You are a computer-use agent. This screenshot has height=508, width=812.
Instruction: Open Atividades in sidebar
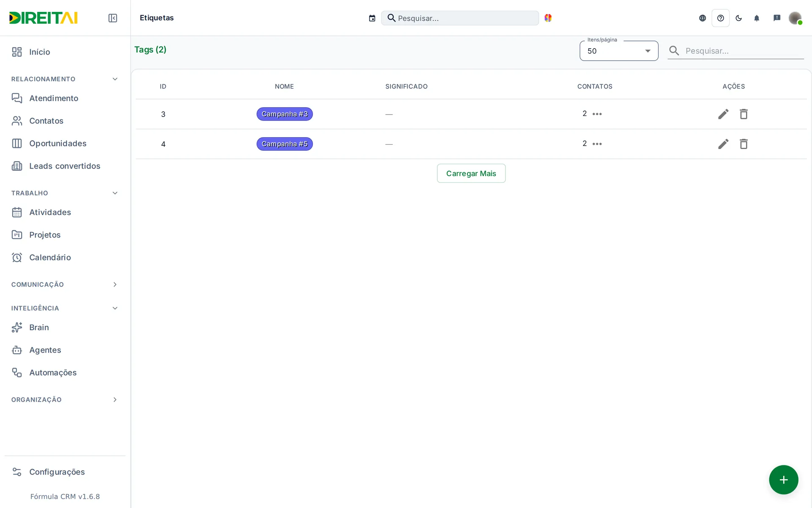(65, 212)
